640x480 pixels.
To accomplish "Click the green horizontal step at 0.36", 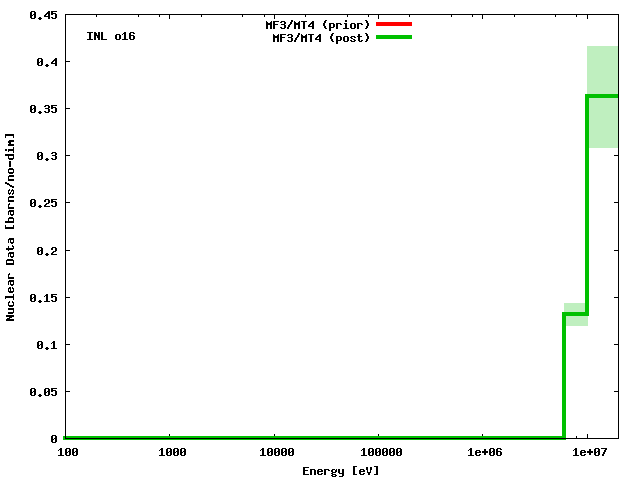I will [602, 96].
